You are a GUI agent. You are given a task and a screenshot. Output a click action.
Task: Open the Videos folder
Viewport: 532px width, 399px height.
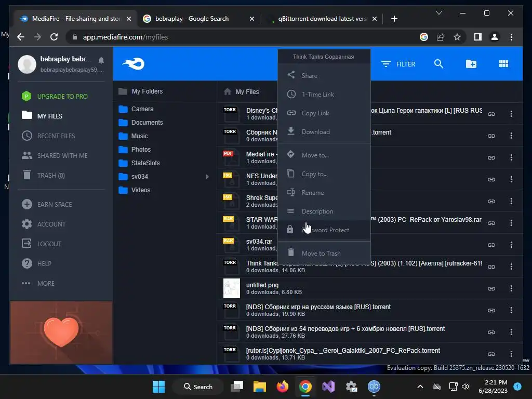[x=135, y=190]
